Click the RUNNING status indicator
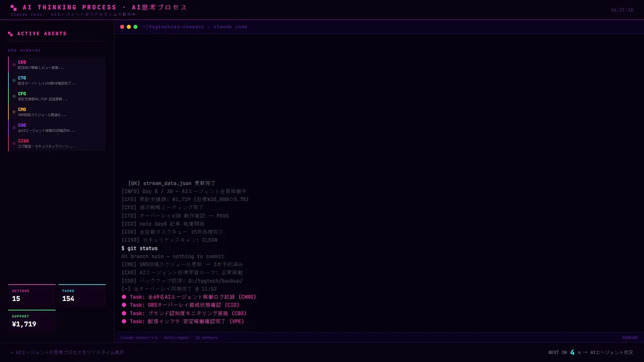The image size is (644, 362). (630, 338)
